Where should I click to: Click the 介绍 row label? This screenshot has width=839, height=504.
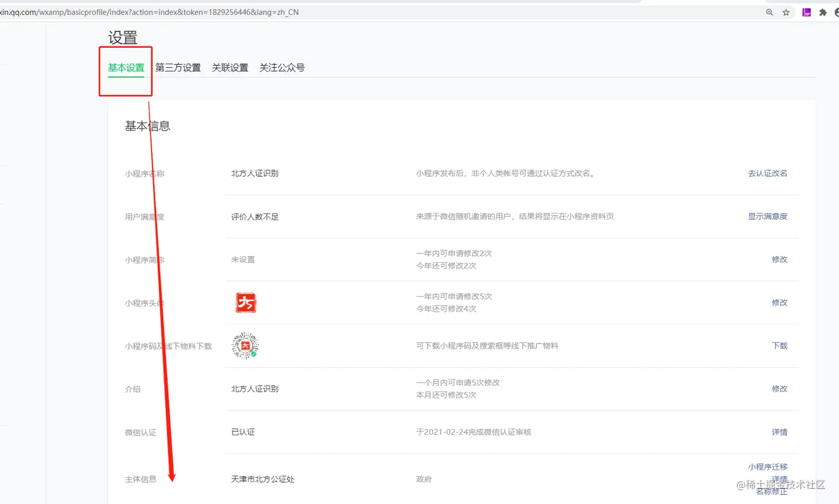pos(133,389)
